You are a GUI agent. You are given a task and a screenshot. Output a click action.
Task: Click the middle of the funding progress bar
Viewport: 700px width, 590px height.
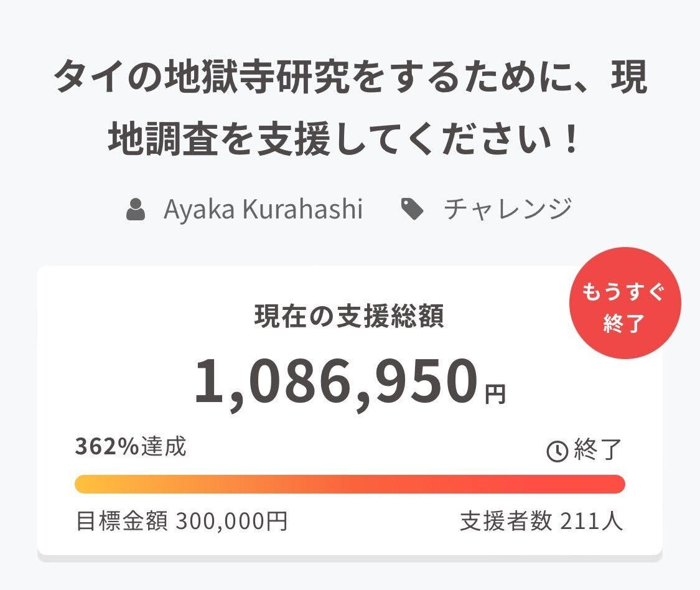click(350, 484)
